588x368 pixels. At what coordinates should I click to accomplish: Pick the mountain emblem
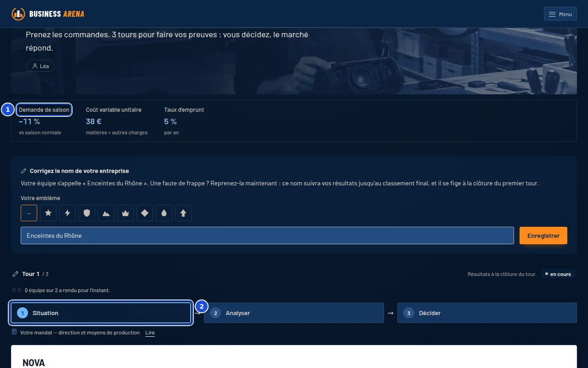(106, 213)
